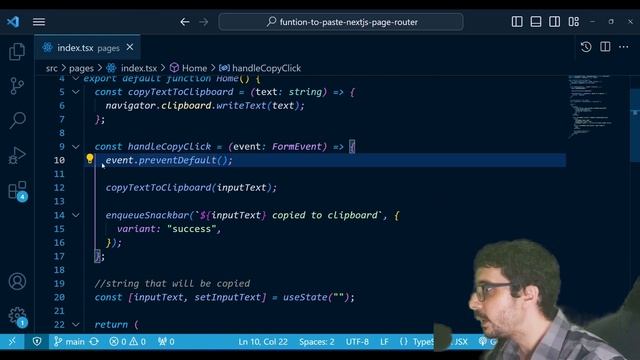This screenshot has width=640, height=360.
Task: Open the Run and Debug view
Action: [17, 155]
